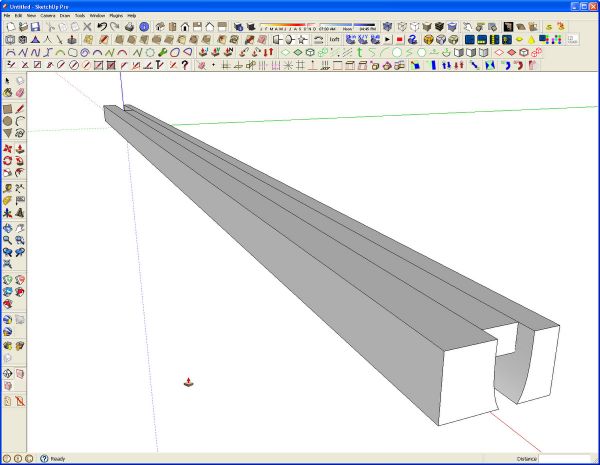Click the loft plugin button

pyautogui.click(x=334, y=39)
